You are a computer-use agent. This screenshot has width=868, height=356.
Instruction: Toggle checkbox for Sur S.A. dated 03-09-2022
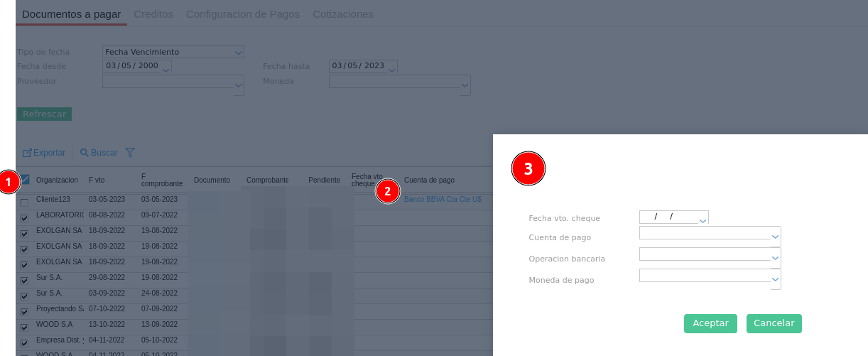point(24,296)
